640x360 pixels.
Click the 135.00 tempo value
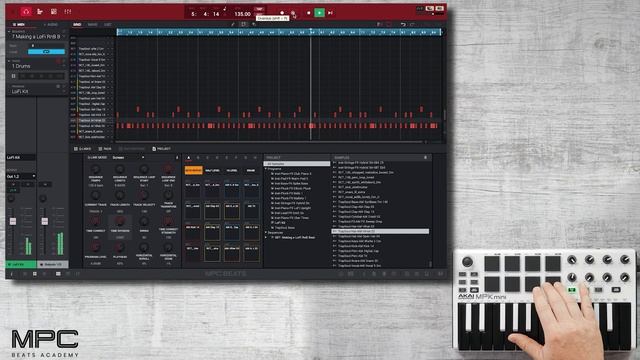click(242, 14)
